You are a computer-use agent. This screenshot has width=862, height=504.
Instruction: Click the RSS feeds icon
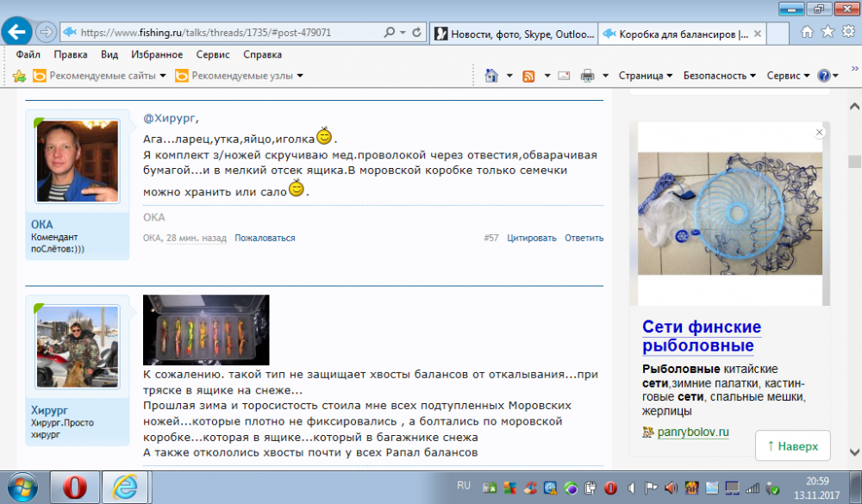point(529,76)
